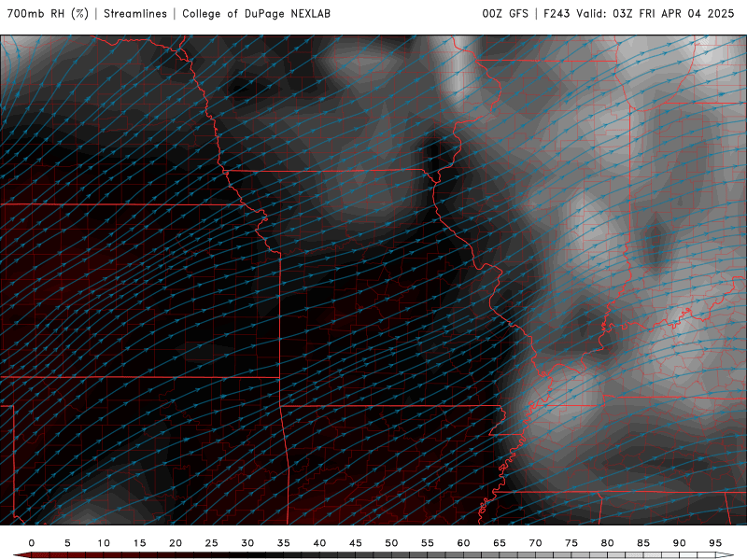Click the "30" label on humidity scale
This screenshot has height=560, width=747.
(x=247, y=543)
